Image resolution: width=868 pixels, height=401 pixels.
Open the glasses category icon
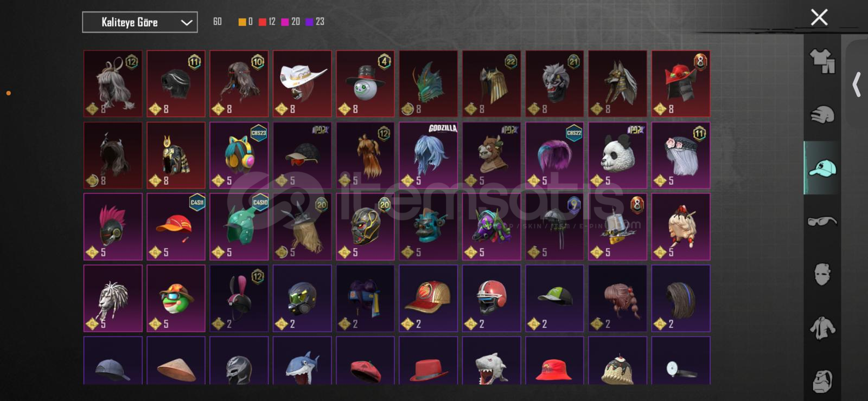(x=822, y=221)
